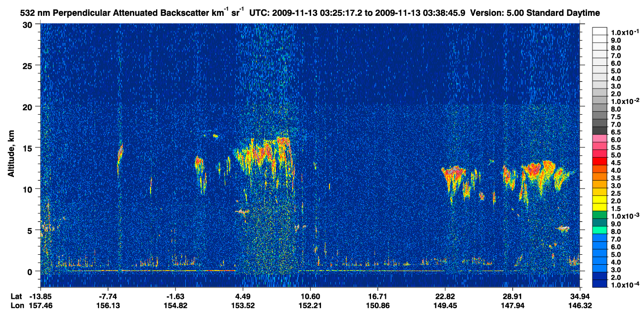Click the color scale label '3.5'

616,178
